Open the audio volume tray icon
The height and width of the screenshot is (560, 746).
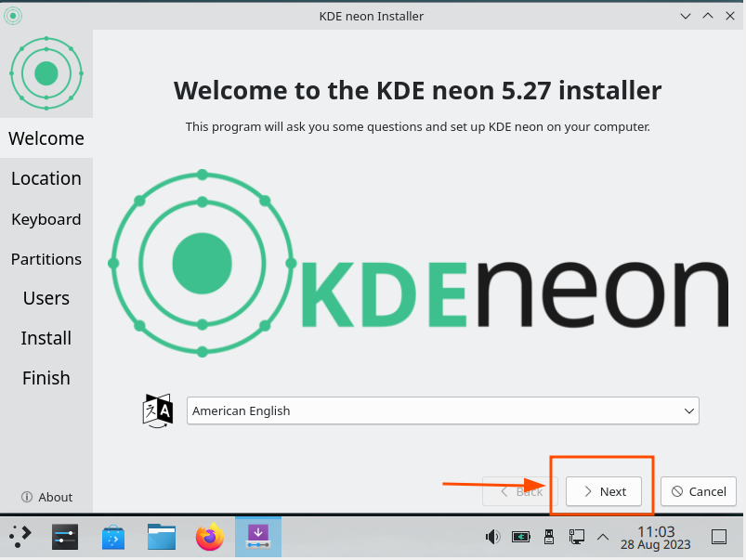[x=492, y=537]
